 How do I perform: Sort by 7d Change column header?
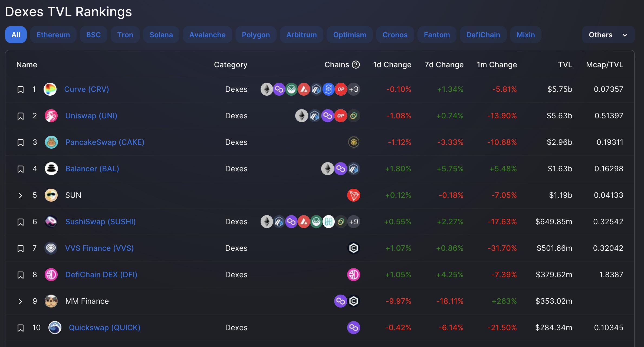pyautogui.click(x=444, y=65)
